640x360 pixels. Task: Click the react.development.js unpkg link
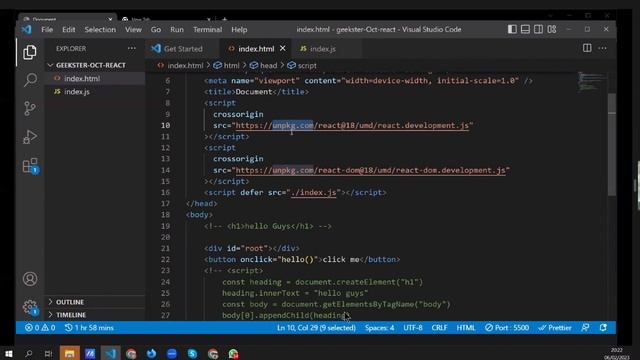coord(352,125)
